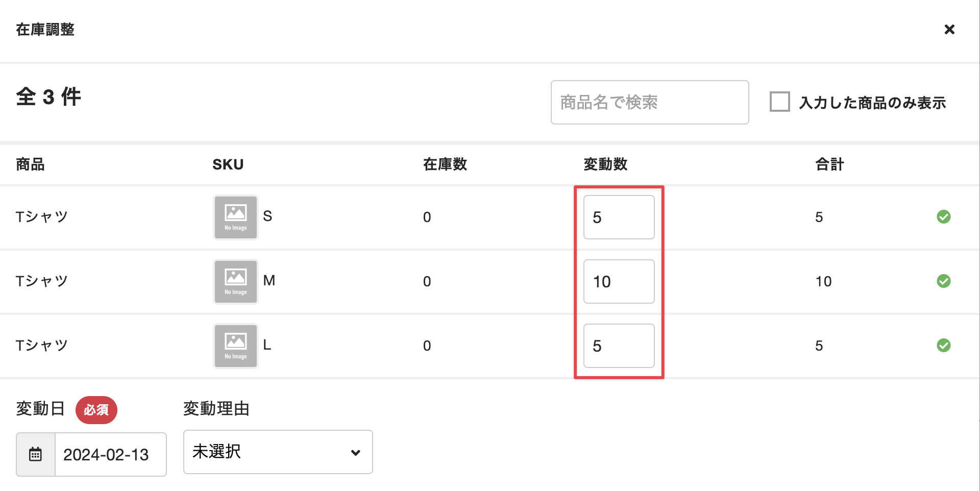
Task: Focus the 変動数 field for size S
Action: tap(619, 217)
